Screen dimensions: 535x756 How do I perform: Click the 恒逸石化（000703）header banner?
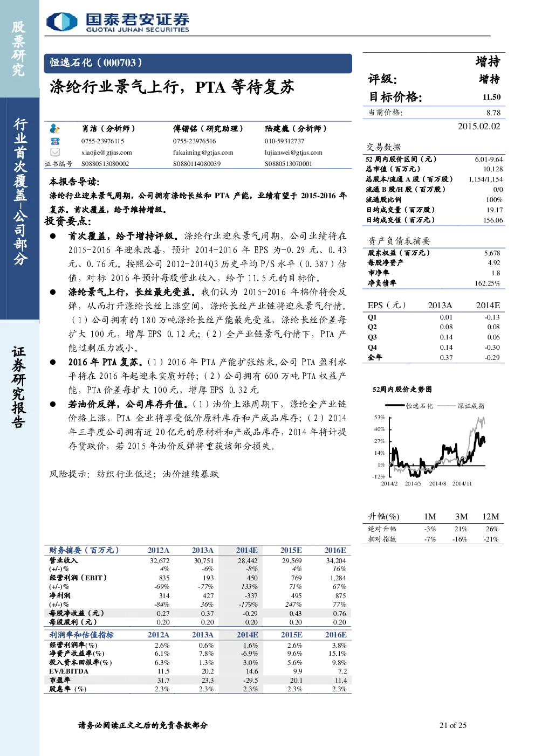(x=198, y=63)
